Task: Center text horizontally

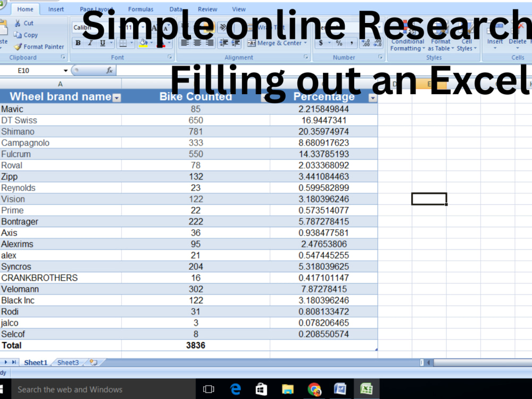Action: click(x=197, y=43)
